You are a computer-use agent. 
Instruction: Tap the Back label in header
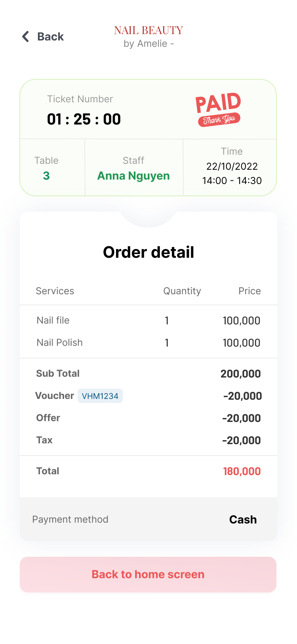point(50,36)
